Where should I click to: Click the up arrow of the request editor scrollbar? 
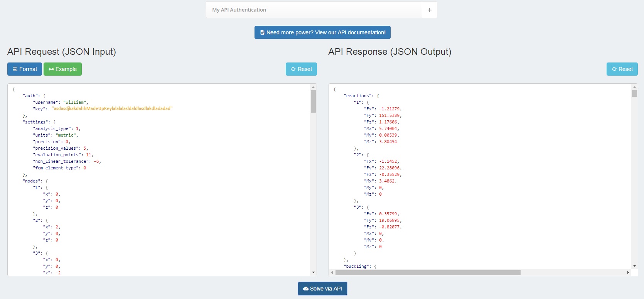click(x=313, y=88)
